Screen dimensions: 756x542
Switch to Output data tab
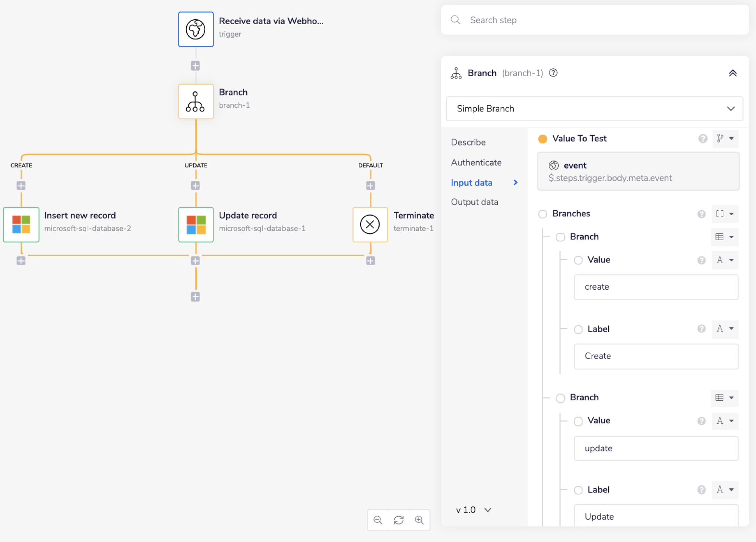pos(474,202)
